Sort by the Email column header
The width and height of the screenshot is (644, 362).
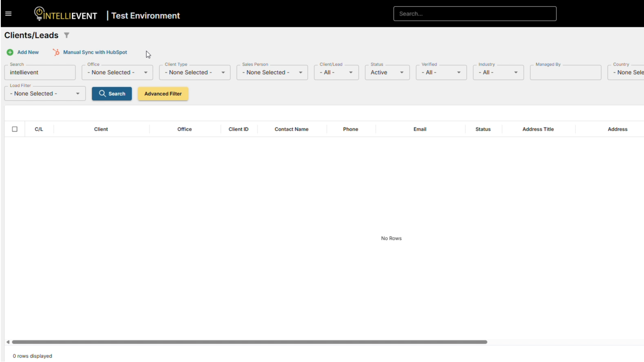tap(420, 129)
